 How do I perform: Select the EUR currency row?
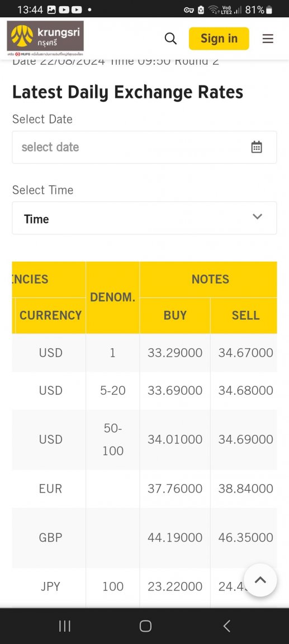[x=144, y=489]
